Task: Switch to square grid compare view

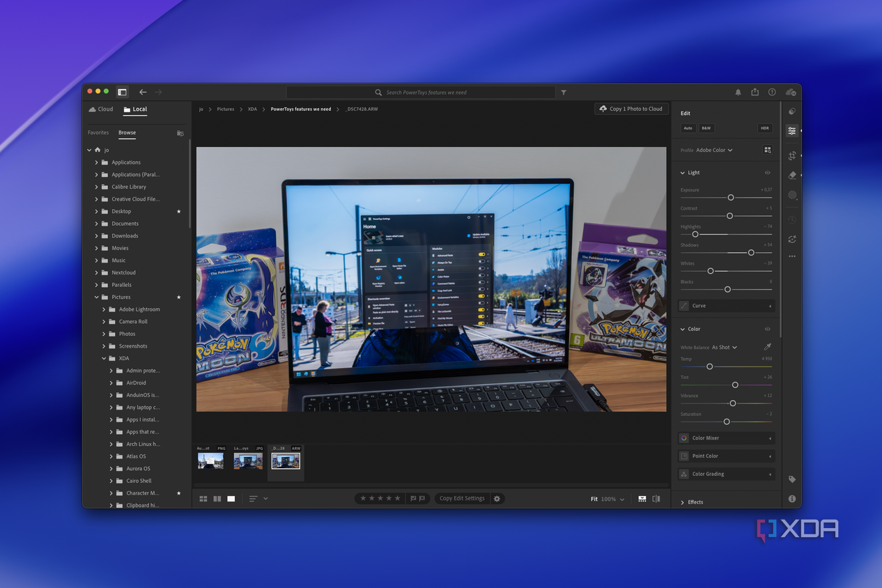Action: [217, 499]
